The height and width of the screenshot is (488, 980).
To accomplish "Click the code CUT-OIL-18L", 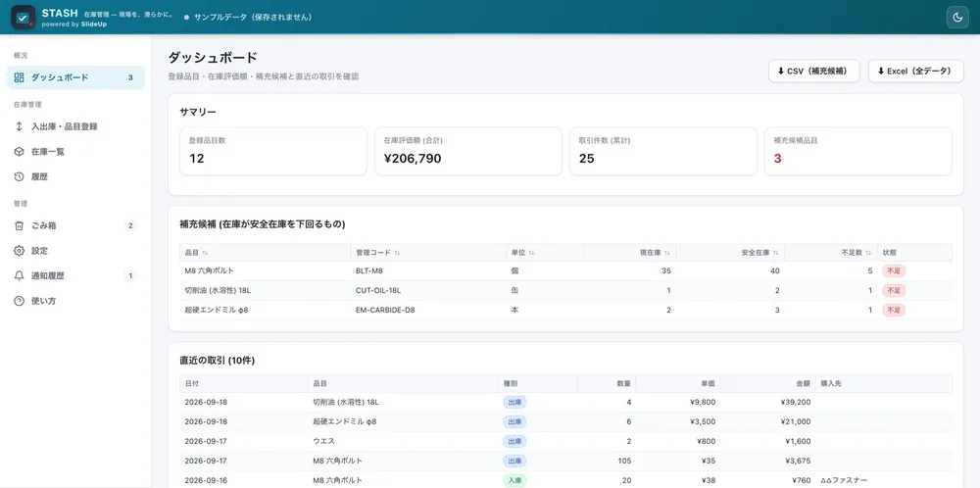I will (x=378, y=291).
